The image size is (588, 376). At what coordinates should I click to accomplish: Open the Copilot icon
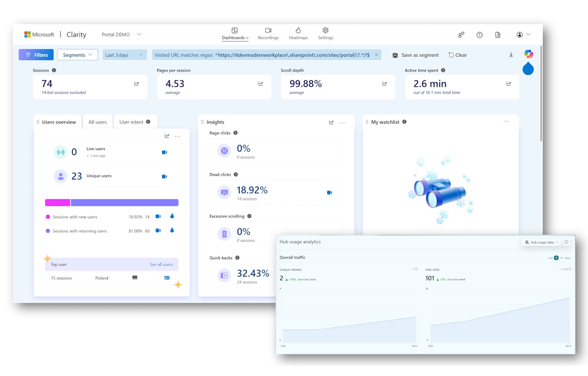point(529,54)
